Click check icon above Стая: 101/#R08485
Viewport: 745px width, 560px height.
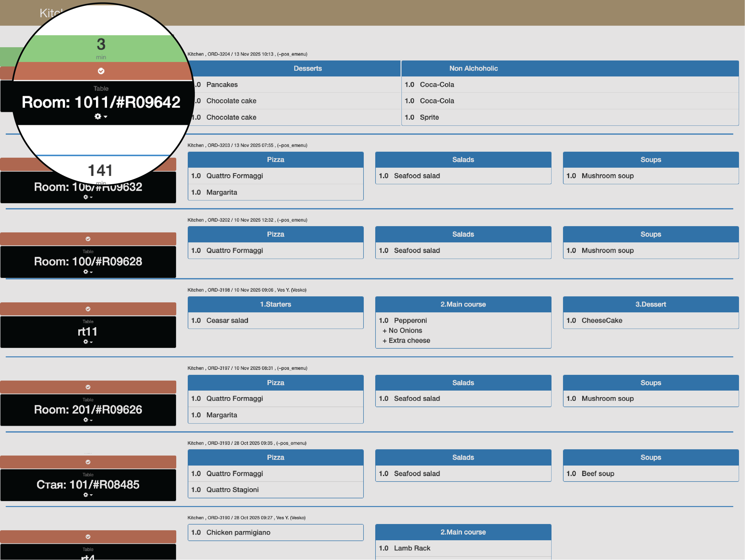88,462
